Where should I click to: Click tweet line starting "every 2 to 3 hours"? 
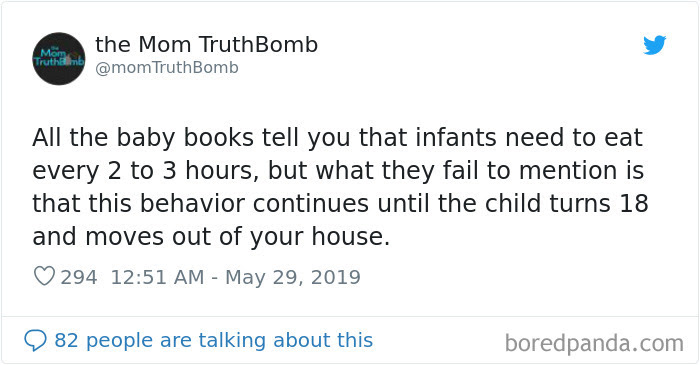[x=338, y=171]
